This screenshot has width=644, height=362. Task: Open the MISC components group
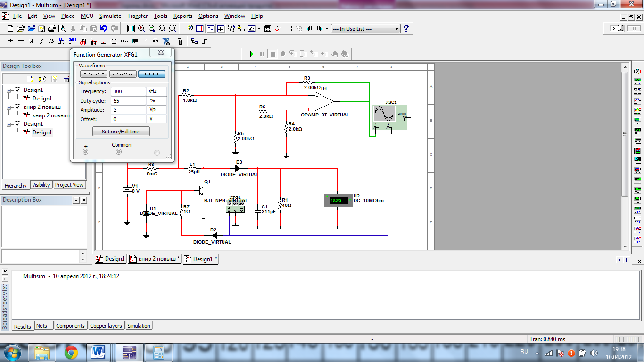124,41
